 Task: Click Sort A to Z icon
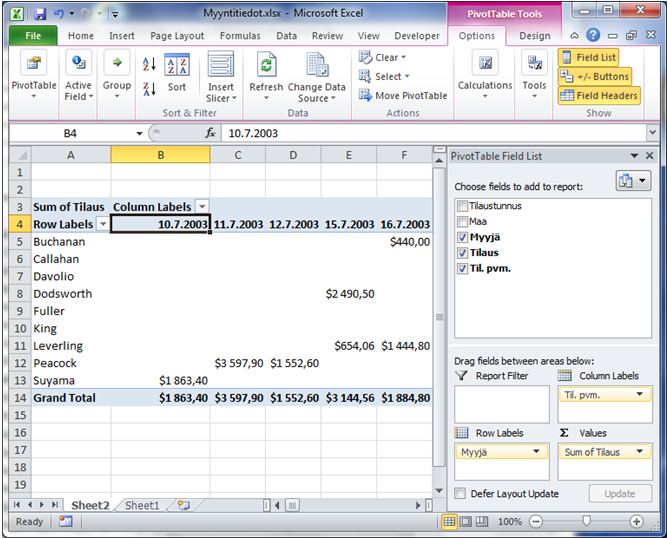[149, 64]
